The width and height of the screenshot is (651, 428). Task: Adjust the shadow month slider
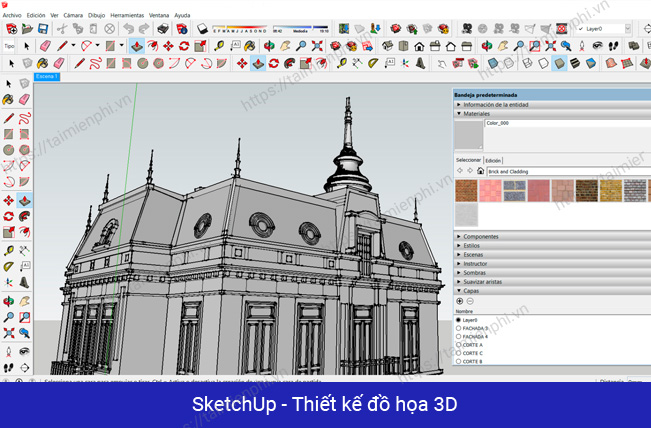coord(240,29)
